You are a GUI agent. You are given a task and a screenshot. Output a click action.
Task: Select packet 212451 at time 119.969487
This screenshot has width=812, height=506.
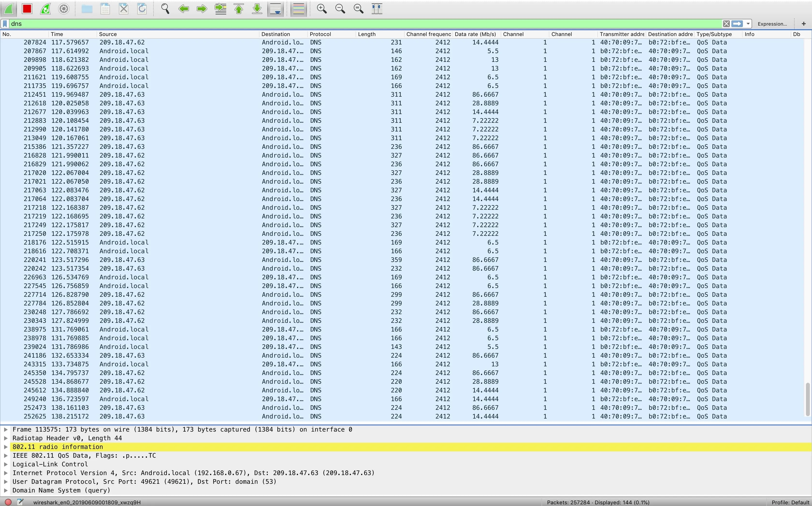coord(402,94)
